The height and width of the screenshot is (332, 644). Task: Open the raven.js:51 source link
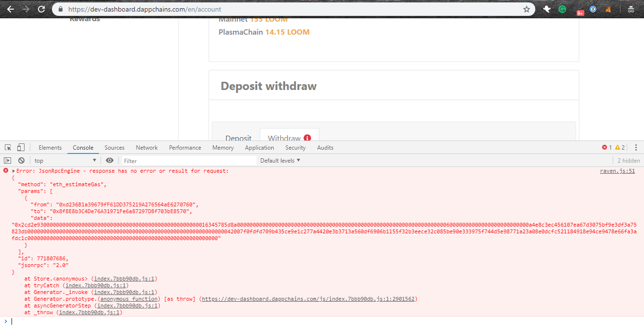(x=617, y=170)
